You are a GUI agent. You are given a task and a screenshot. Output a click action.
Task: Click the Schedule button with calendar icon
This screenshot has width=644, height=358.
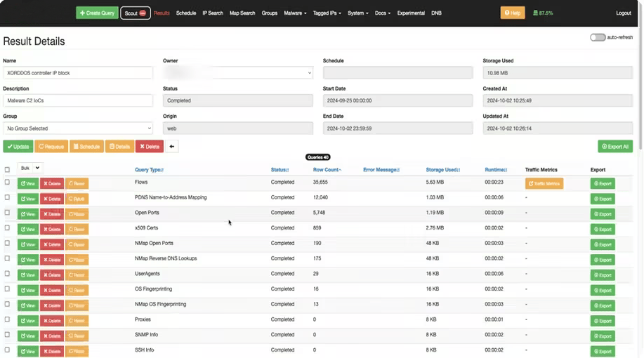point(86,146)
